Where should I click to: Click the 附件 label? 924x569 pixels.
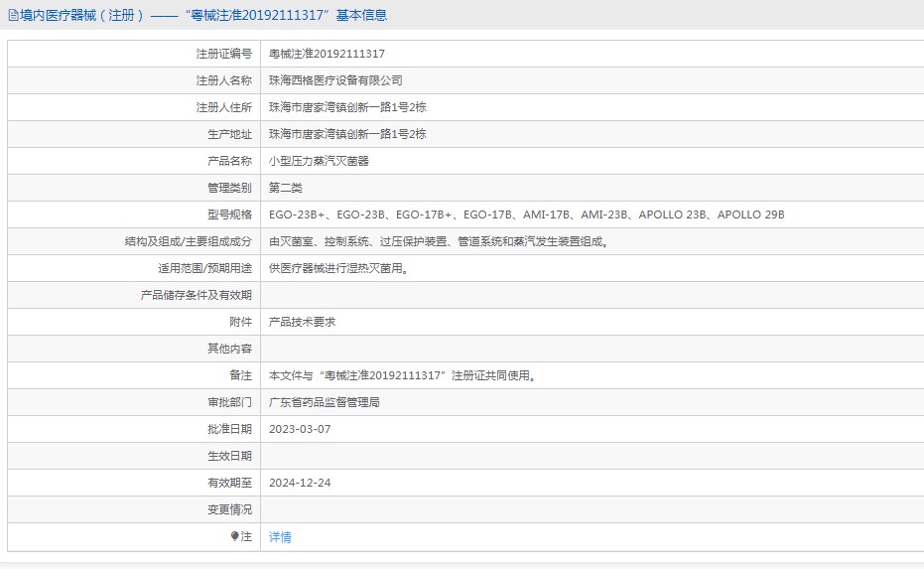(241, 322)
